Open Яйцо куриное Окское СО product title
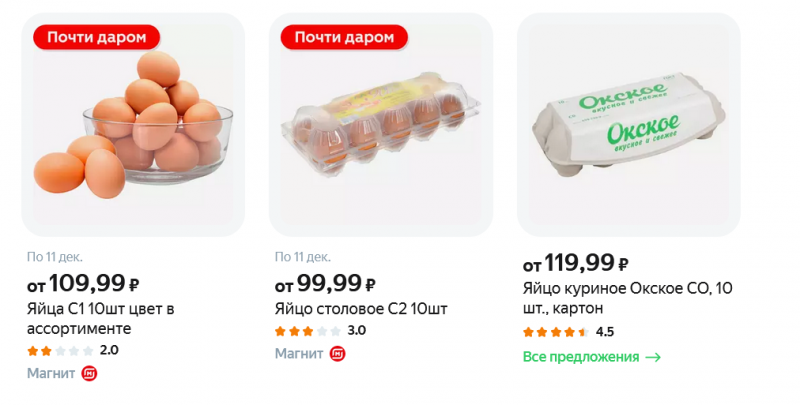This screenshot has height=405, width=800. coord(628,299)
